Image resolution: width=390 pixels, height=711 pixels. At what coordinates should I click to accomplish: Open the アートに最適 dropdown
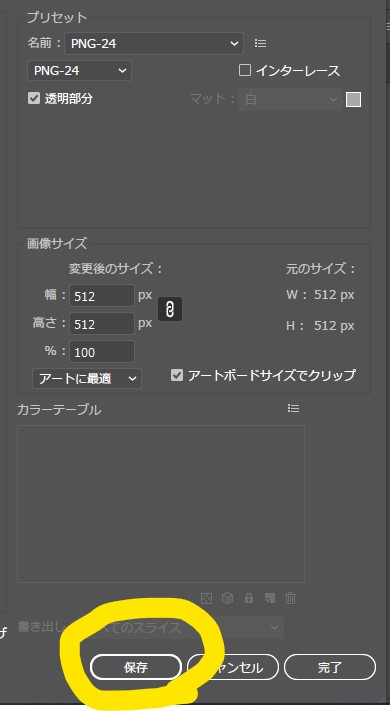[x=87, y=378]
